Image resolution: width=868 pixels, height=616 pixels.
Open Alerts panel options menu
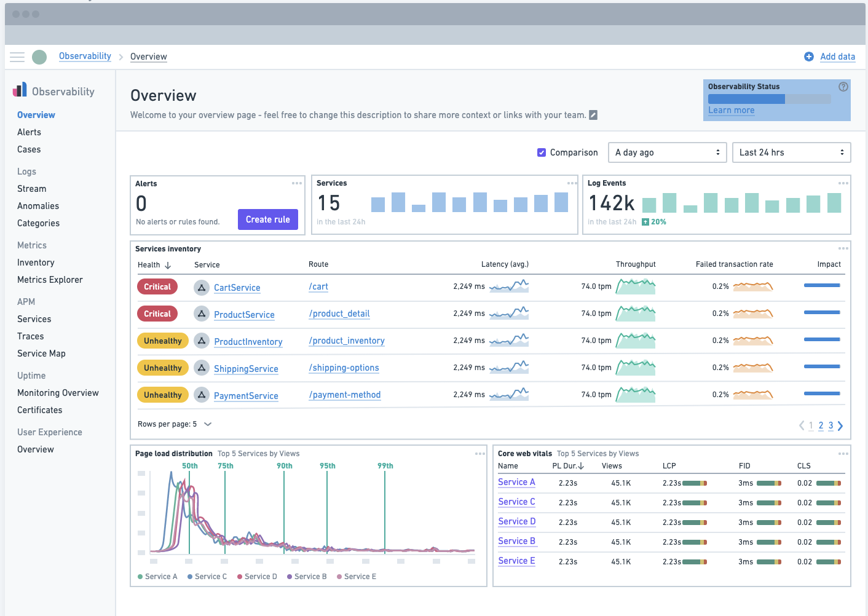pyautogui.click(x=297, y=183)
